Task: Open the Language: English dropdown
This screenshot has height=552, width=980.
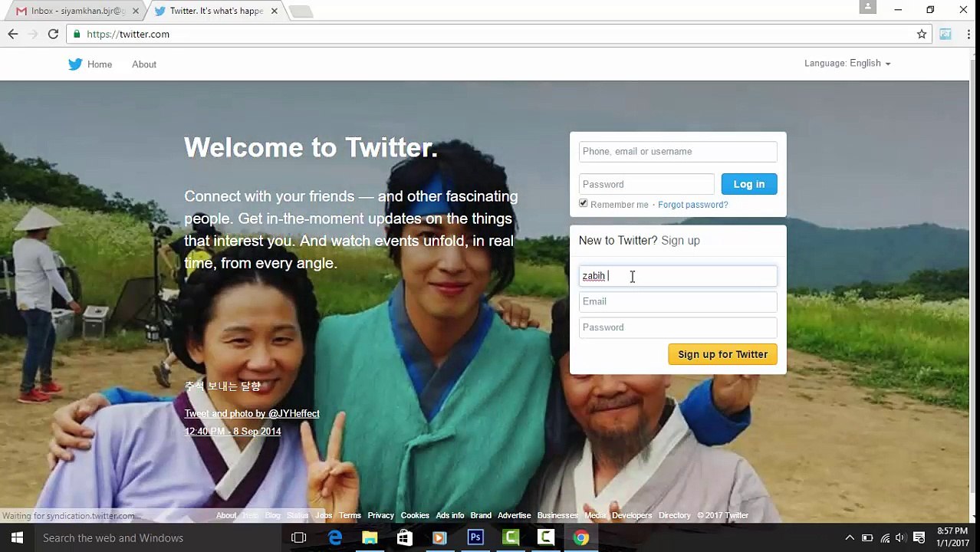Action: 847,64
